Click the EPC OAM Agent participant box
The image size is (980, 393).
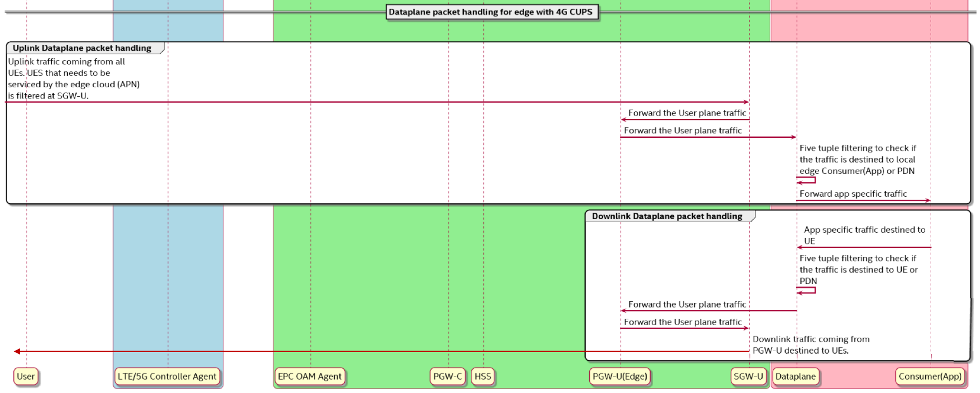tap(309, 377)
